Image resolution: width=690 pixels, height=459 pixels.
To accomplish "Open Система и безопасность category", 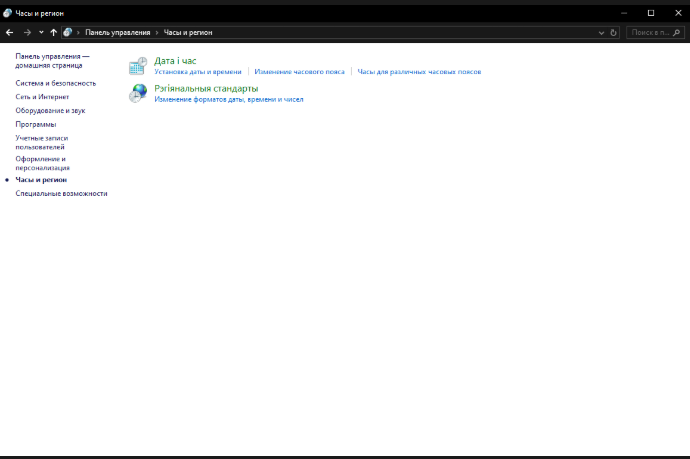I will click(55, 83).
